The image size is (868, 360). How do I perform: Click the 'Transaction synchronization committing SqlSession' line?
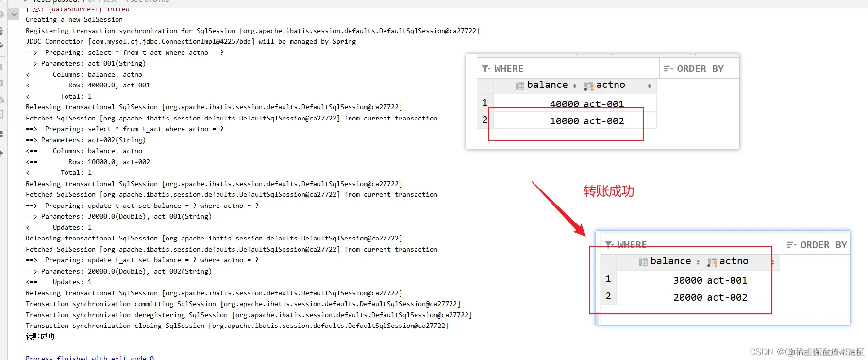pyautogui.click(x=243, y=304)
